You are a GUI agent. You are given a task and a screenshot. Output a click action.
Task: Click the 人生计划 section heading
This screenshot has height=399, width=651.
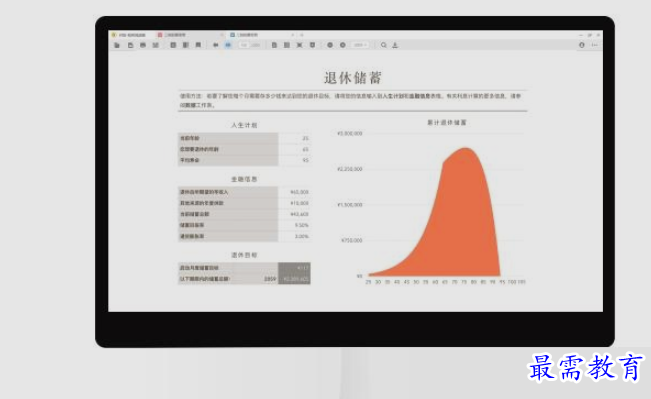click(x=244, y=125)
